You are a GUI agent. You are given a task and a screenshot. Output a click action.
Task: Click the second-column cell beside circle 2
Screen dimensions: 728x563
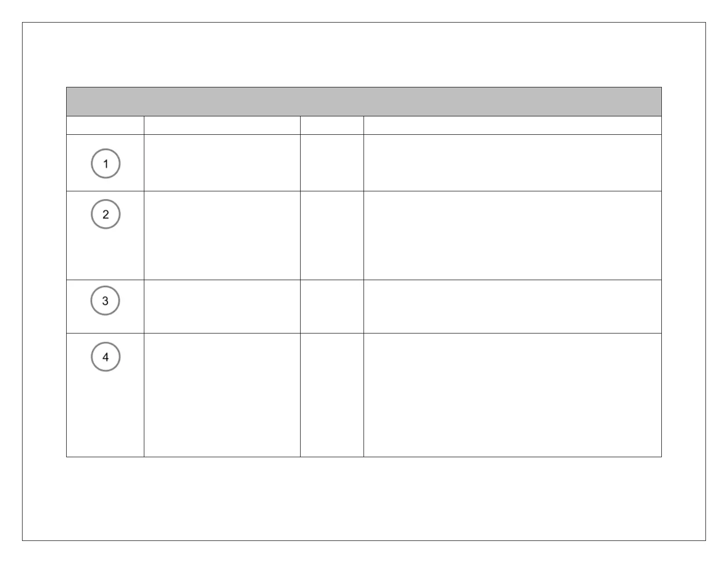click(222, 236)
